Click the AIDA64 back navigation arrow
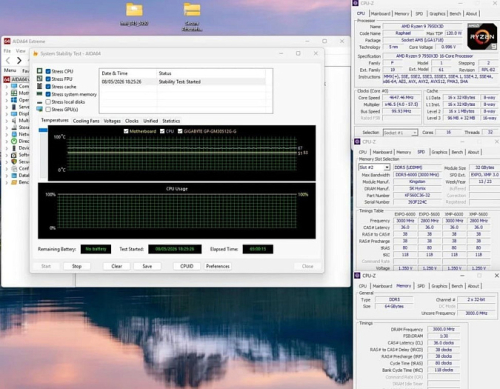500x389 pixels. pyautogui.click(x=8, y=60)
